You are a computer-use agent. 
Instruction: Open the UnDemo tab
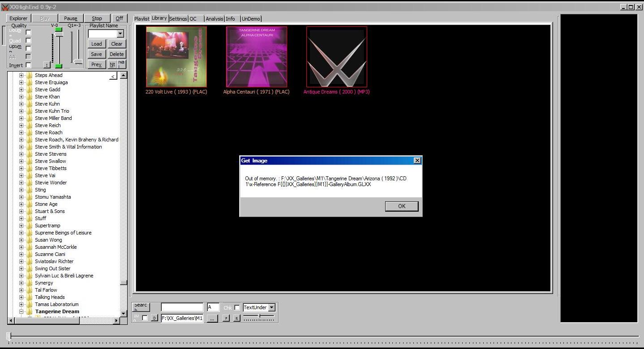(x=251, y=19)
